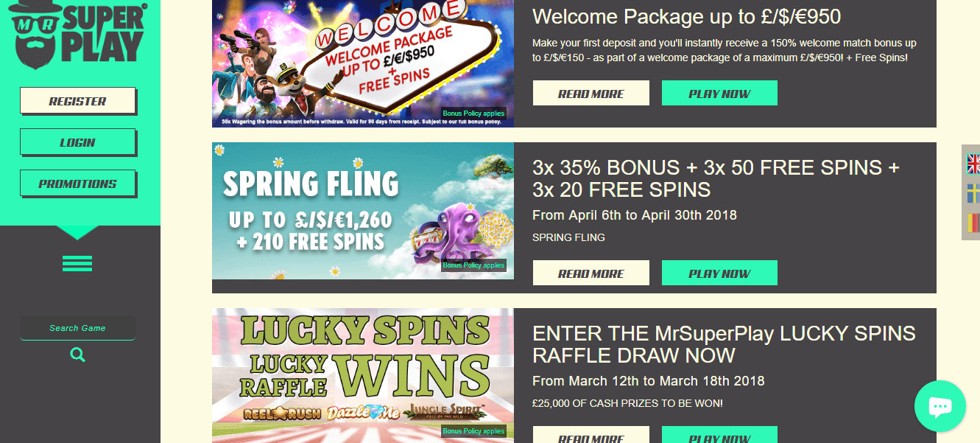Play now on Spring Fling offer
Screen dimensions: 980x443
tap(719, 273)
